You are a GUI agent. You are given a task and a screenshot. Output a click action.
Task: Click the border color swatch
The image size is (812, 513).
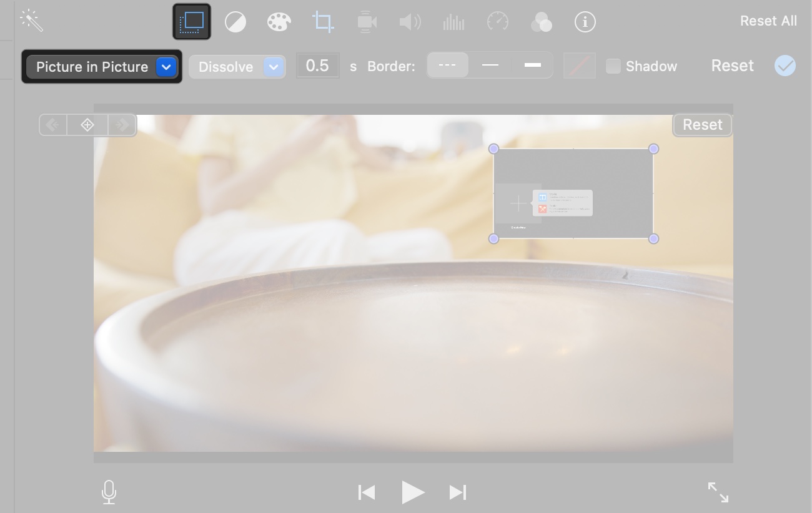(579, 65)
